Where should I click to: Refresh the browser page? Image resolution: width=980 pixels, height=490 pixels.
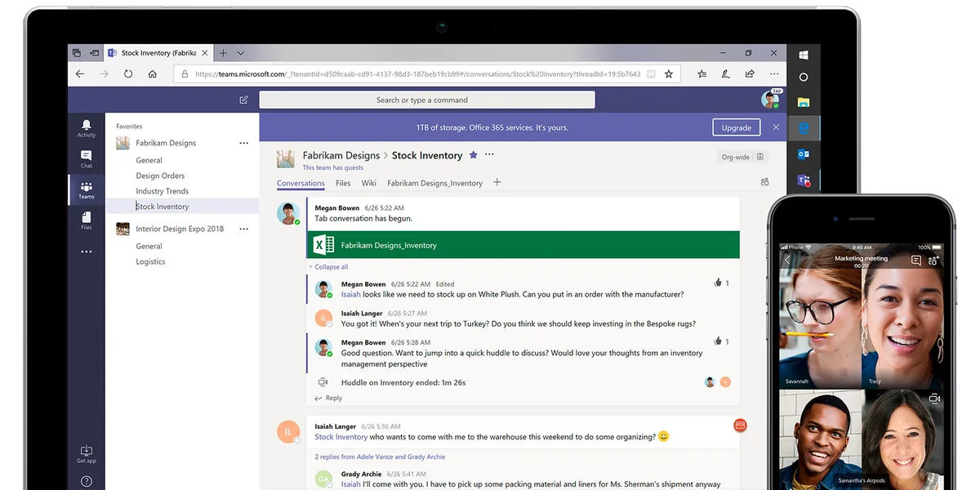click(128, 73)
